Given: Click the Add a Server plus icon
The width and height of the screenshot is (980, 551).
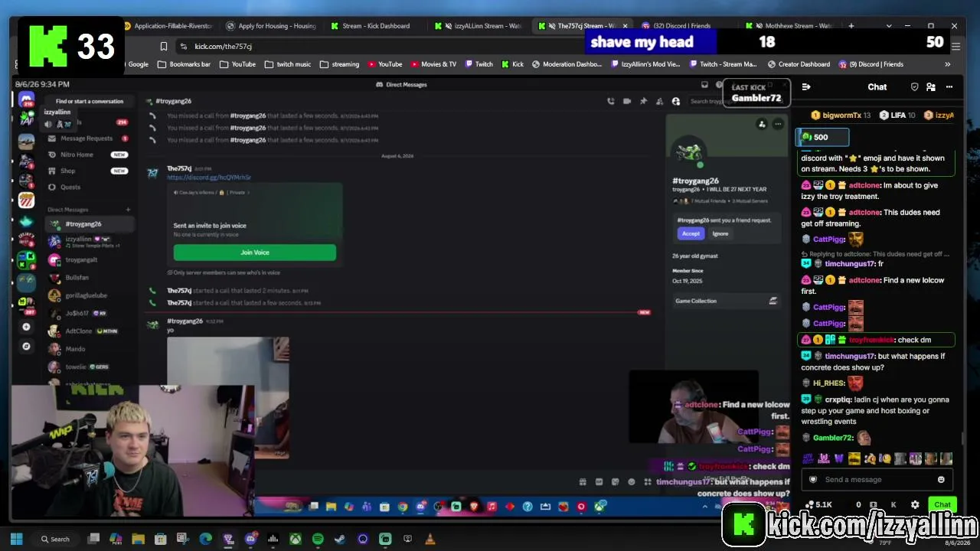Looking at the screenshot, I should point(27,327).
